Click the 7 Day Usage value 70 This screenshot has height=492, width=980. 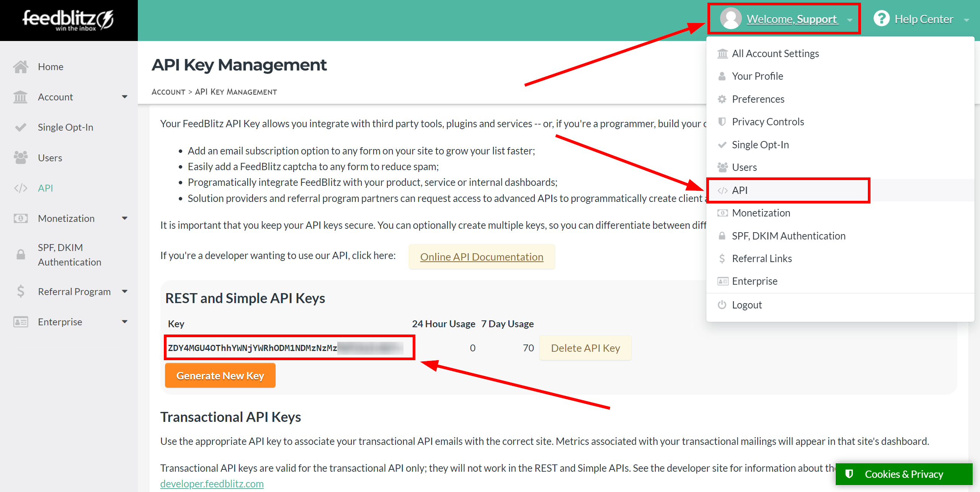[528, 348]
